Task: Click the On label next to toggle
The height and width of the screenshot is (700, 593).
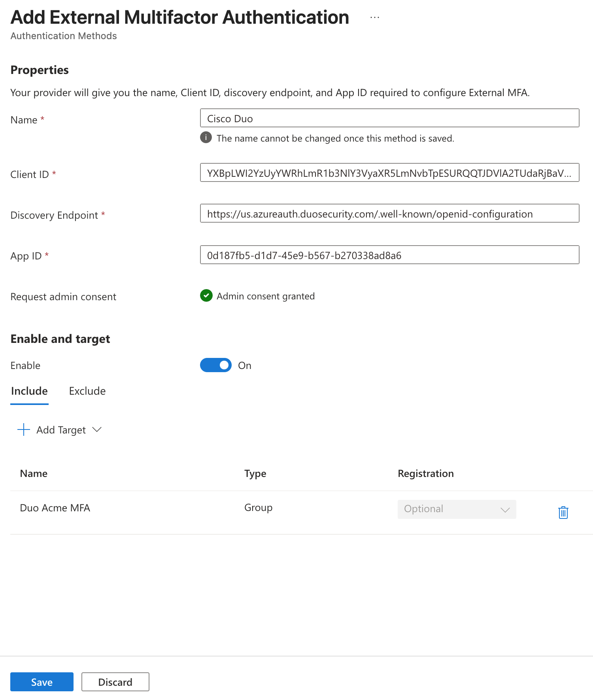Action: 245,365
